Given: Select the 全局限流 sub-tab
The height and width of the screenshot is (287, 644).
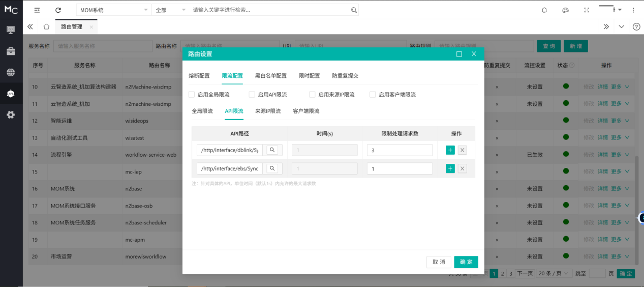Looking at the screenshot, I should coord(202,111).
